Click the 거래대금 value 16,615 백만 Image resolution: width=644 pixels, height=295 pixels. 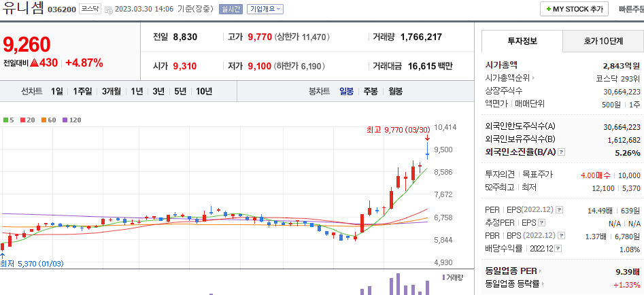click(x=430, y=66)
